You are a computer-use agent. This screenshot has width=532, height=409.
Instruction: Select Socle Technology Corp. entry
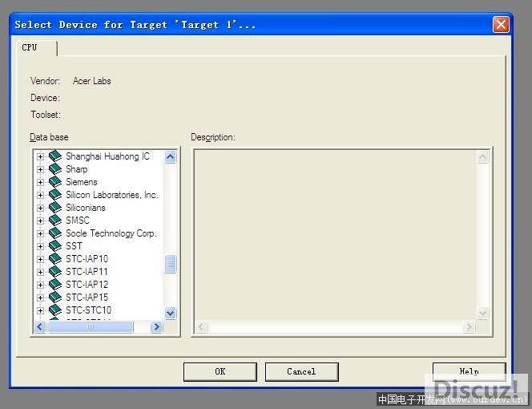coord(111,233)
